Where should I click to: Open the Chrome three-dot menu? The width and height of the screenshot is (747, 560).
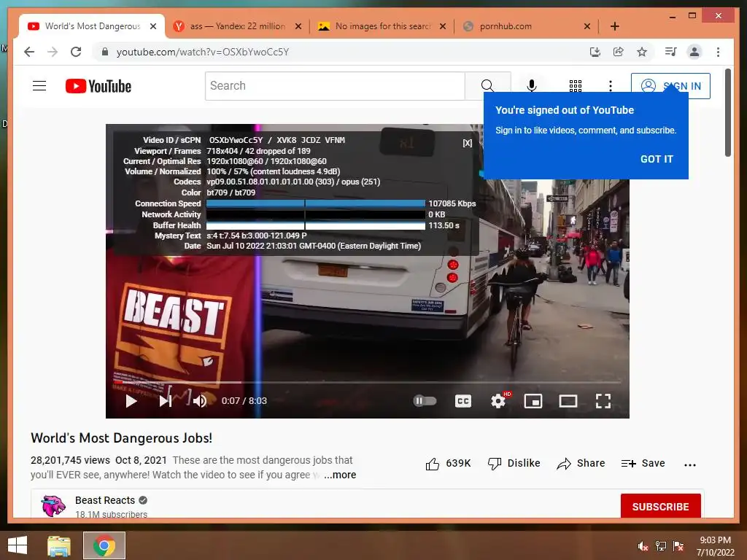pos(718,52)
